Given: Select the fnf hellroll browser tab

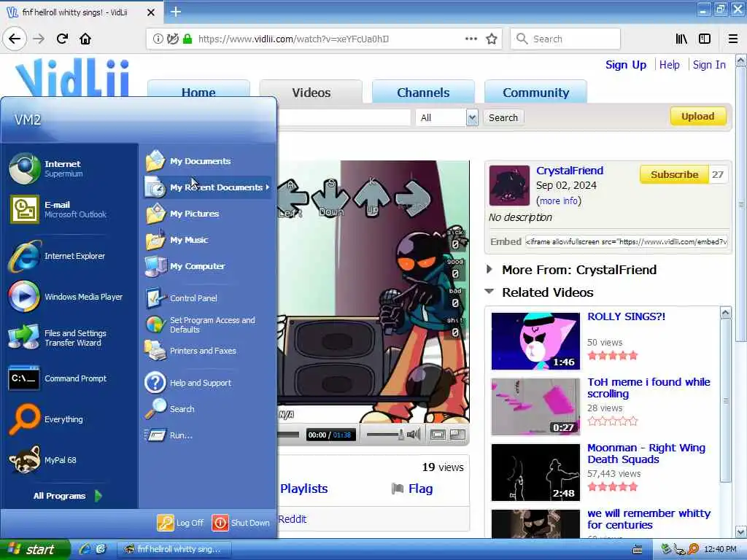Looking at the screenshot, I should click(75, 12).
